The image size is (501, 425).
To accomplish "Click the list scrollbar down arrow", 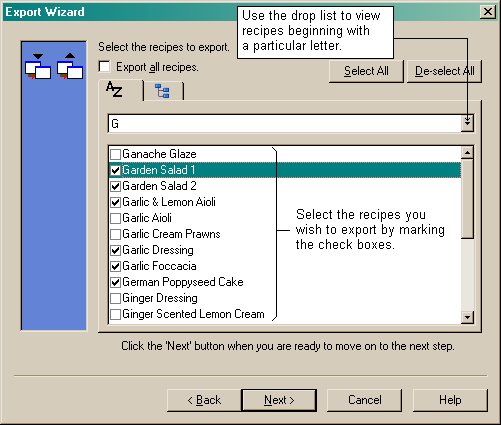I will (467, 317).
